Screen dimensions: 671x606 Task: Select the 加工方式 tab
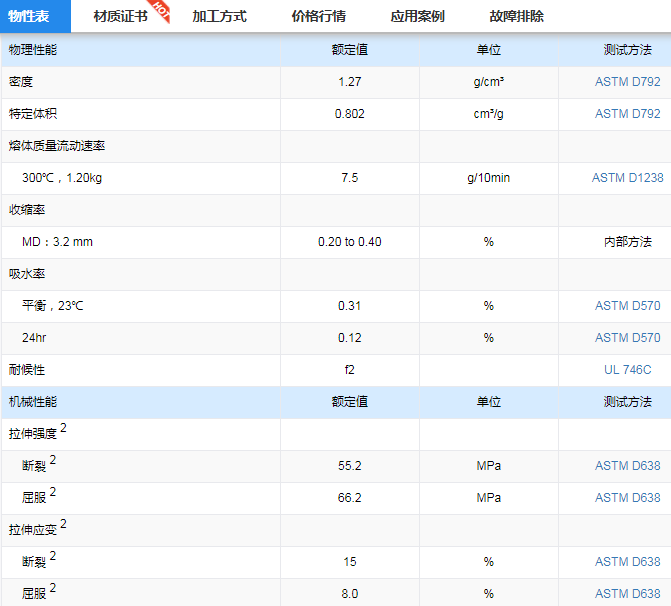click(219, 16)
